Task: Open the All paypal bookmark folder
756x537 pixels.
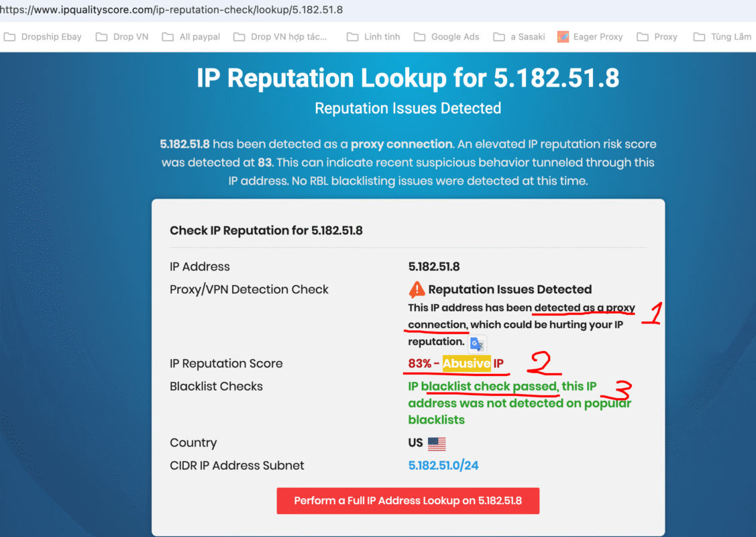Action: [x=191, y=37]
